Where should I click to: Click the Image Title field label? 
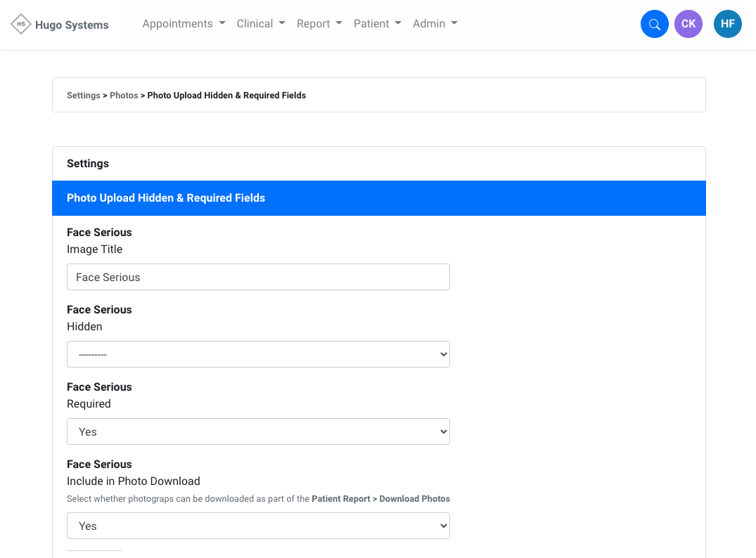coord(94,249)
